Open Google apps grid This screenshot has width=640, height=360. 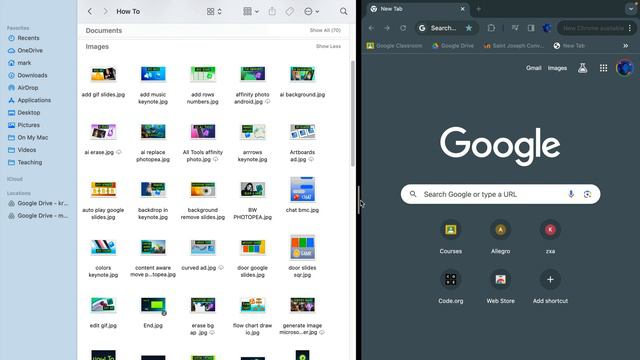[603, 68]
